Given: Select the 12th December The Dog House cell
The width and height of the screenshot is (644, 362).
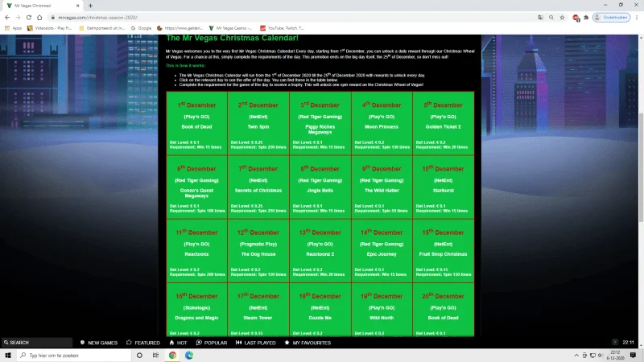Looking at the screenshot, I should [x=258, y=250].
